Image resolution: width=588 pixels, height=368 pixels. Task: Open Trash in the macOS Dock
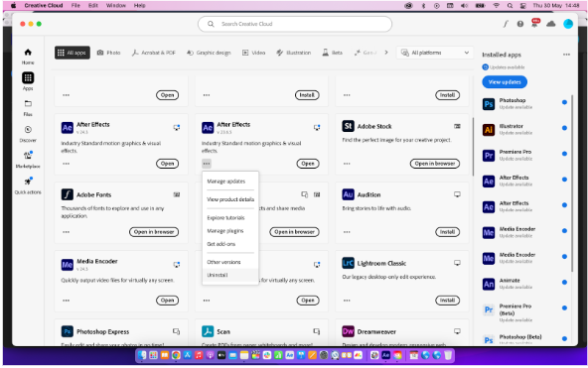point(448,355)
